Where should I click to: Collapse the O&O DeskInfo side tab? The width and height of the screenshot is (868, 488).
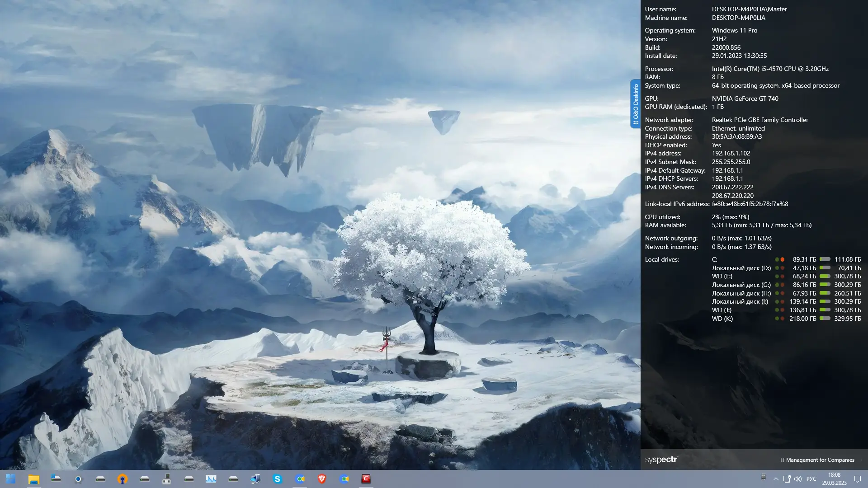[635, 104]
